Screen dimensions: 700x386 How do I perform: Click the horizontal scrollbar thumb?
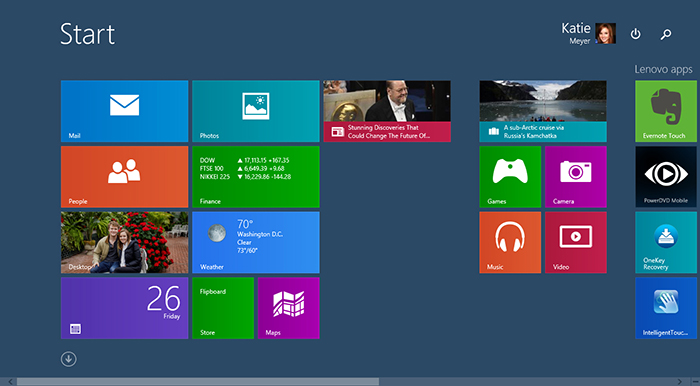198,382
